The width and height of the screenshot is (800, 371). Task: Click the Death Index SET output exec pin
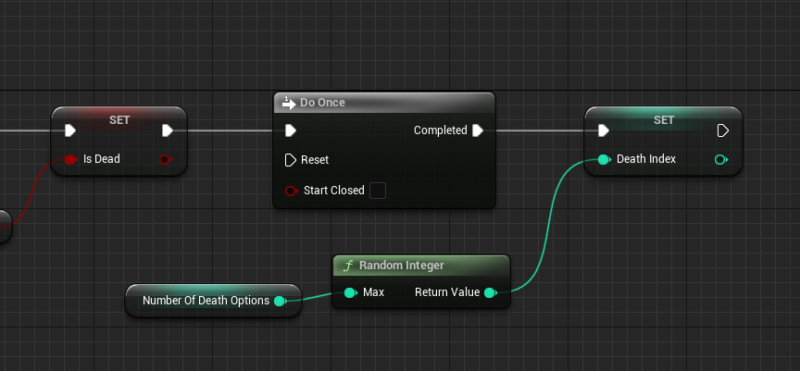pyautogui.click(x=723, y=131)
